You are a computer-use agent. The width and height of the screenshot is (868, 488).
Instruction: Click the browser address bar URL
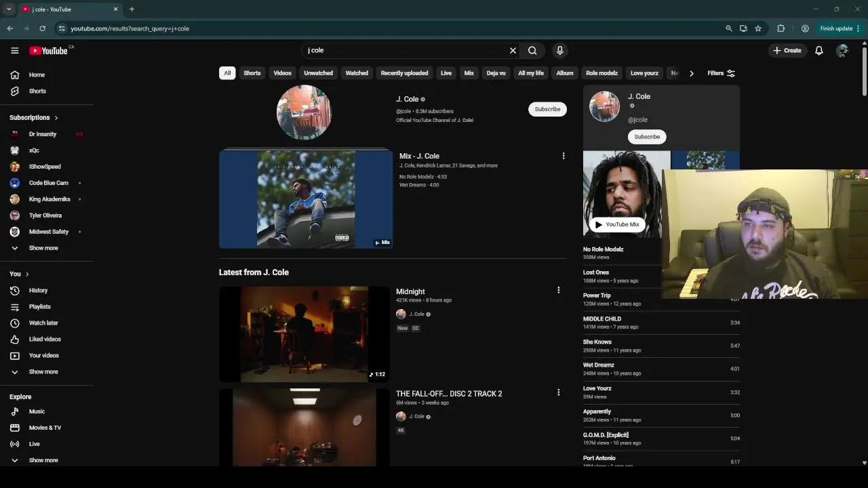pos(130,28)
